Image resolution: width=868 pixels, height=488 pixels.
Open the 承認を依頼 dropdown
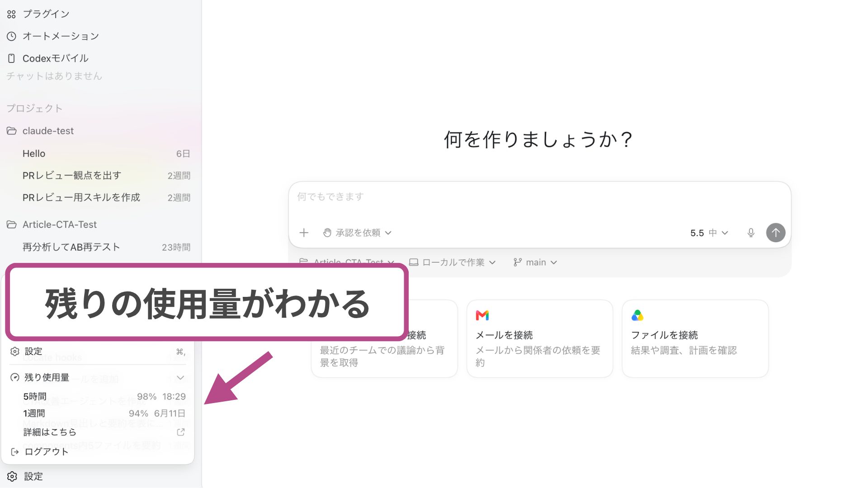357,233
